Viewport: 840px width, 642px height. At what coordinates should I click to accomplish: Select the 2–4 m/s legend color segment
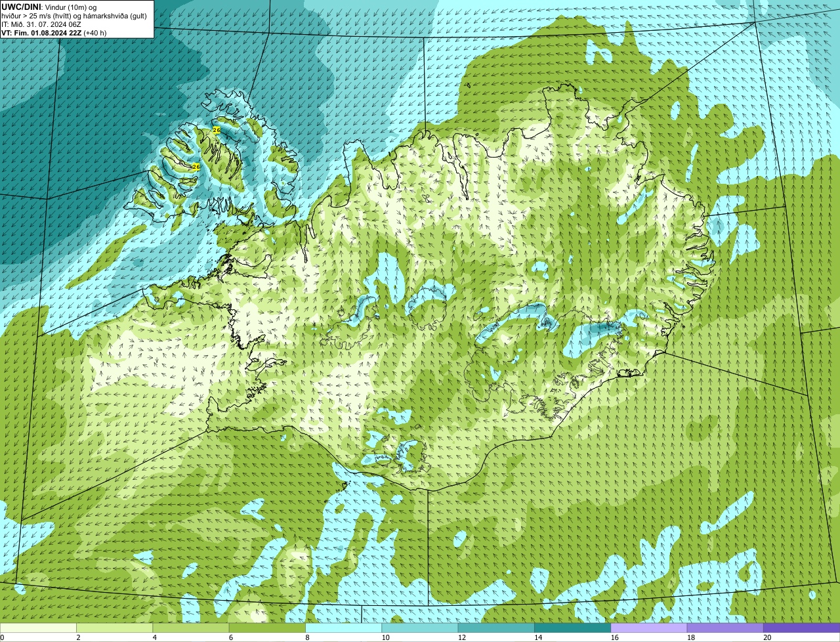(114, 628)
